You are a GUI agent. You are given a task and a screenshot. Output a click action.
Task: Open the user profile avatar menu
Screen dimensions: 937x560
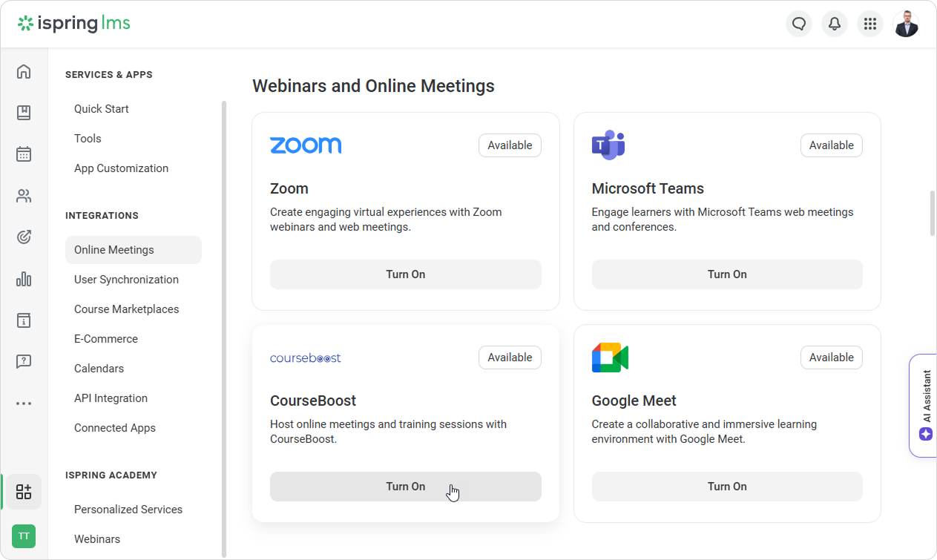coord(906,24)
